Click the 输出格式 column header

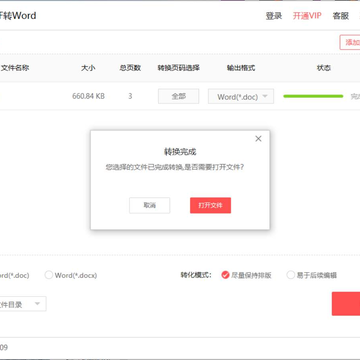[241, 68]
